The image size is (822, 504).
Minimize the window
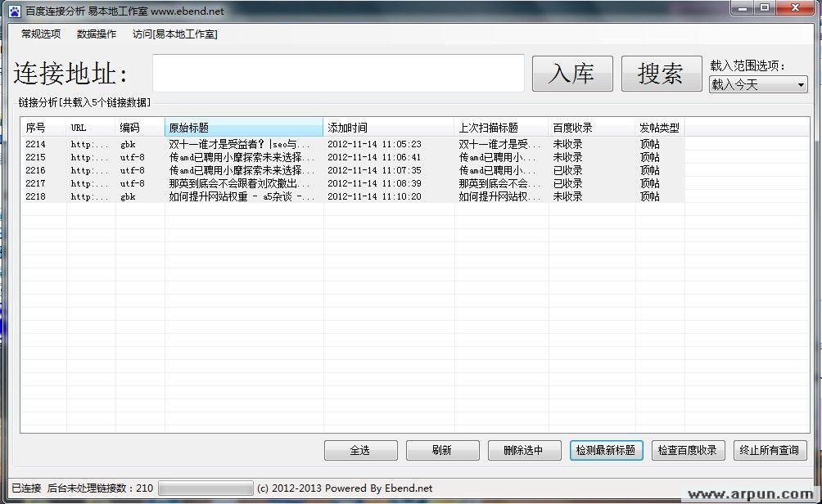click(743, 8)
